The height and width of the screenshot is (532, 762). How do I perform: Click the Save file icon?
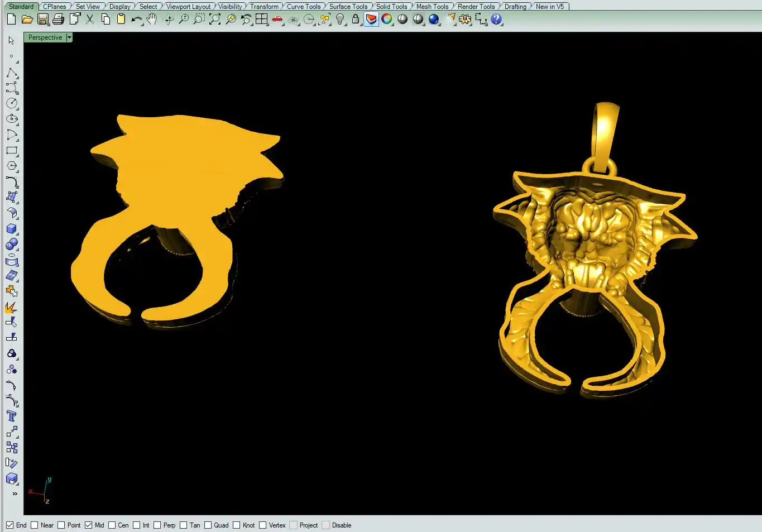pyautogui.click(x=42, y=20)
